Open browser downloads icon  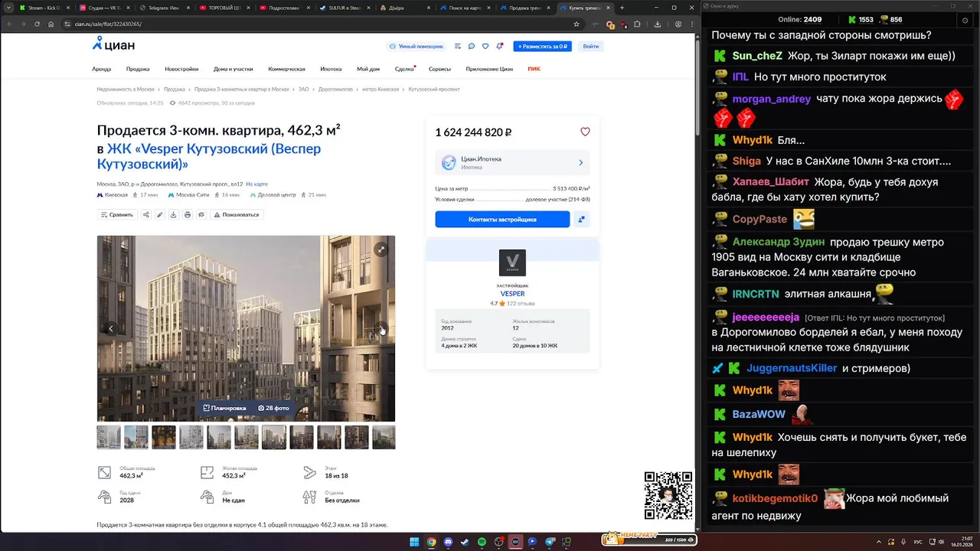click(x=658, y=24)
